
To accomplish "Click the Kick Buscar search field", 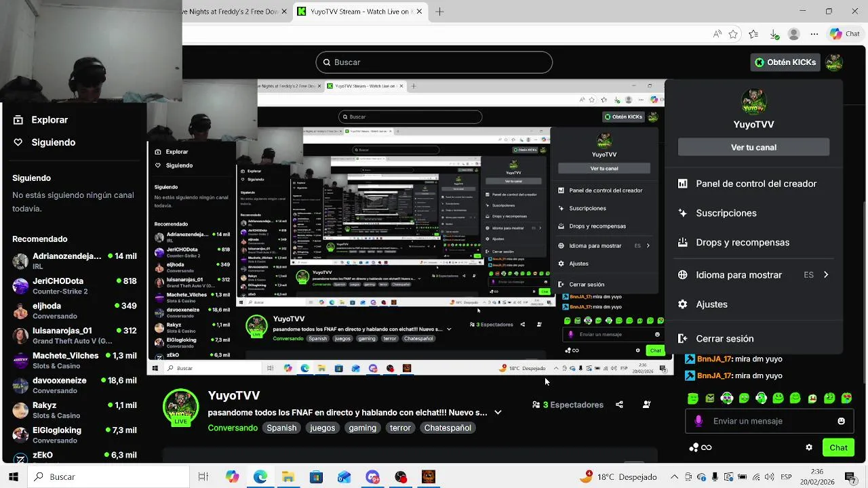I will (x=434, y=62).
